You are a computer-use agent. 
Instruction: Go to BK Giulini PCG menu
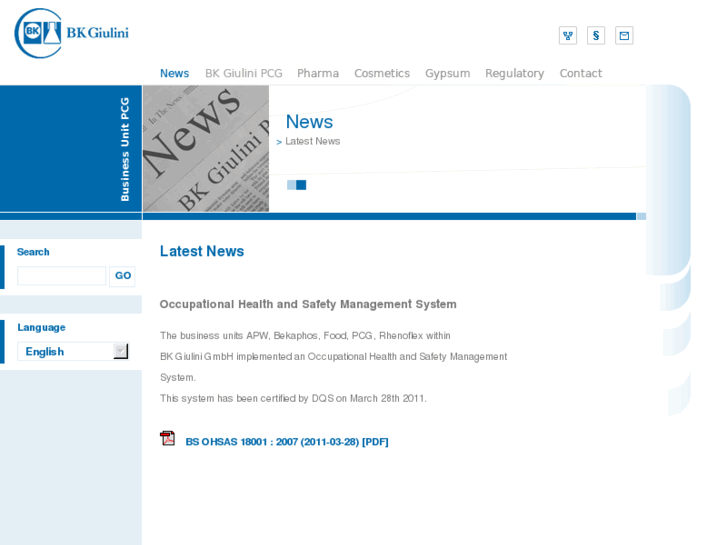[x=243, y=73]
